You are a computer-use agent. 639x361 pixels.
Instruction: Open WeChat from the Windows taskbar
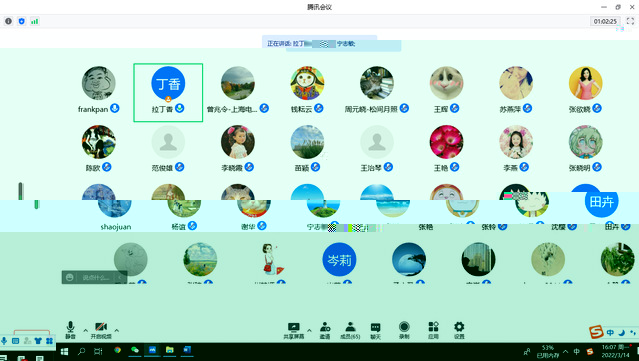135,350
